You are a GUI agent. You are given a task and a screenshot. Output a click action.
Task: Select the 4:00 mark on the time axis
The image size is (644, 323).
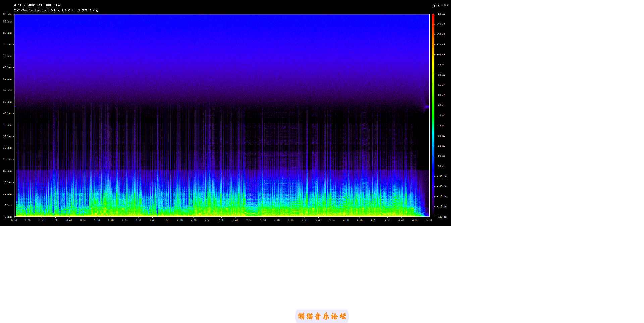346,220
